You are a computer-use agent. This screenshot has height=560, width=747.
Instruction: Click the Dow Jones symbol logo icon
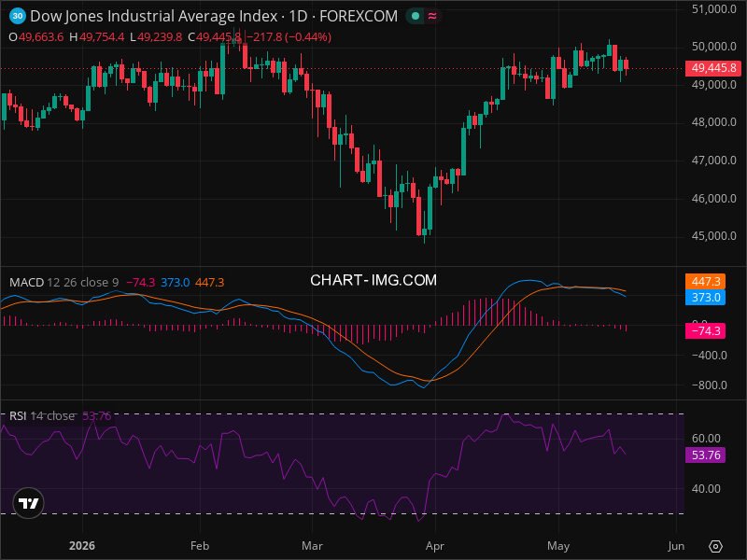18,16
